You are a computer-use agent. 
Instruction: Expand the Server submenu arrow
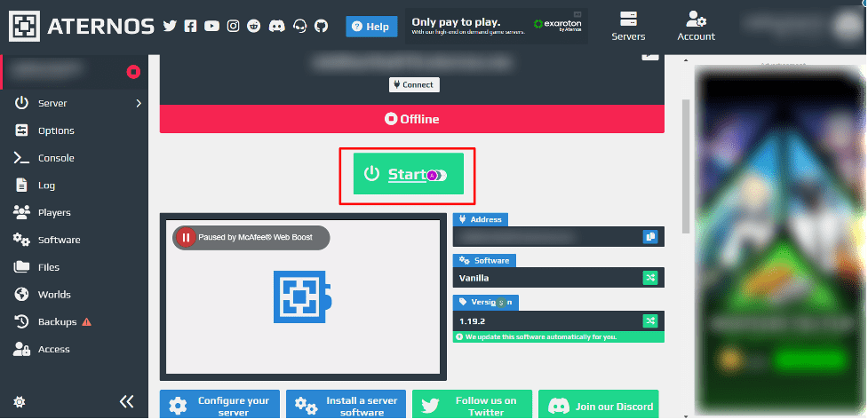click(138, 104)
